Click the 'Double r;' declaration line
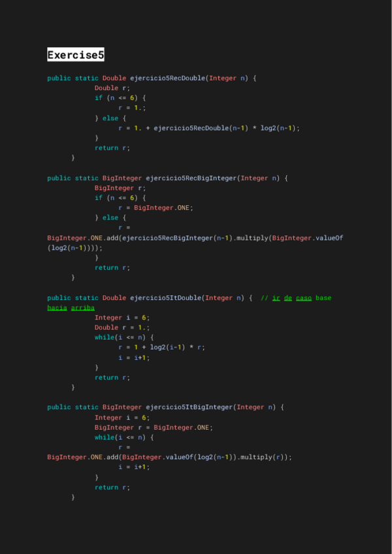The image size is (392, 554). [112, 88]
